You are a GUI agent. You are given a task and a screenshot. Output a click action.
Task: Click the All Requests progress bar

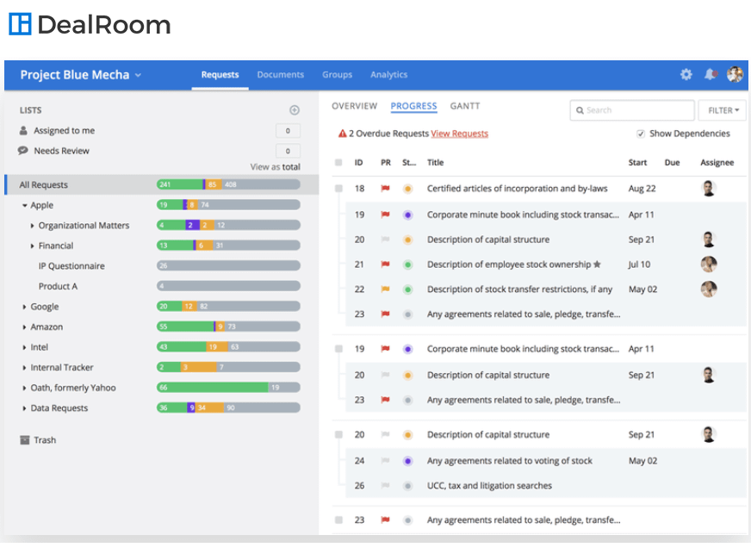228,184
